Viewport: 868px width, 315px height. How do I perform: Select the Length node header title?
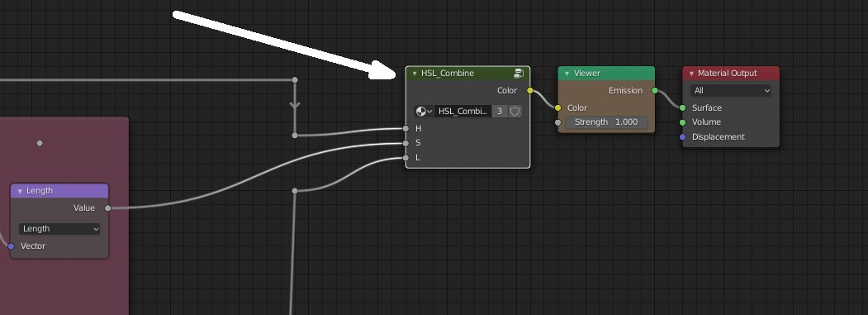(40, 191)
